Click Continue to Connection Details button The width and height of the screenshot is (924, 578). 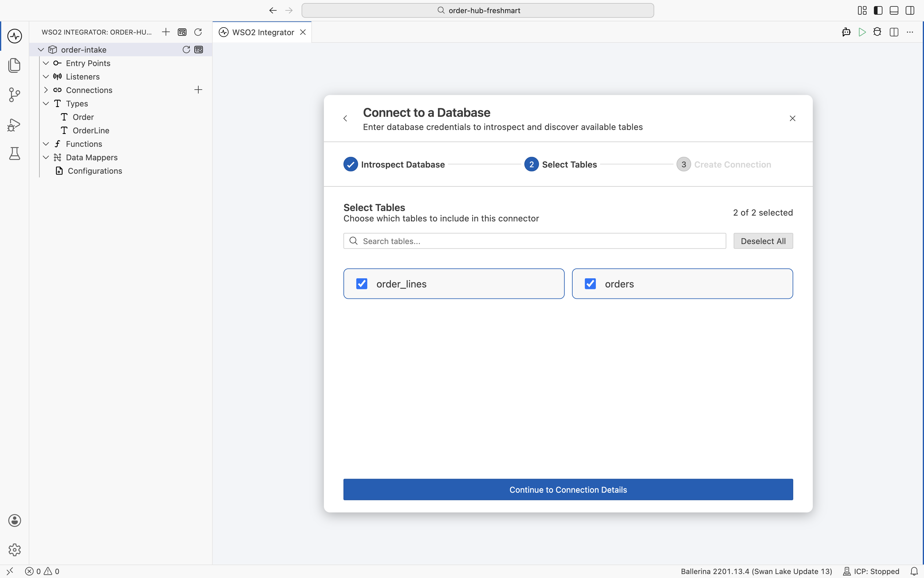[x=568, y=489]
